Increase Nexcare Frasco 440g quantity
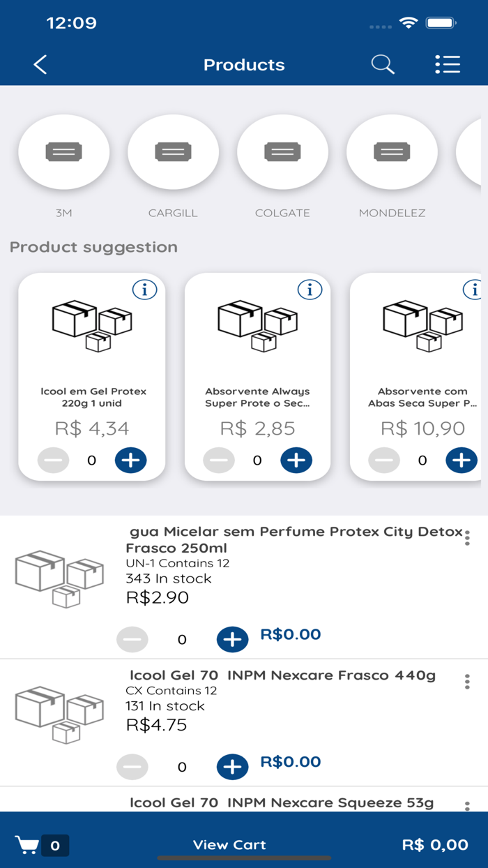 tap(232, 767)
